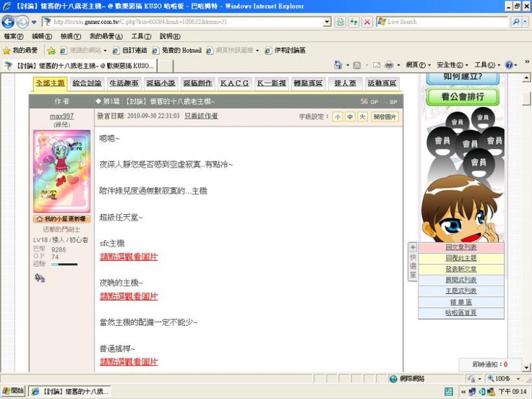The height and width of the screenshot is (399, 532).
Task: Click the vertical scrollbar down arrow
Action: tap(526, 367)
